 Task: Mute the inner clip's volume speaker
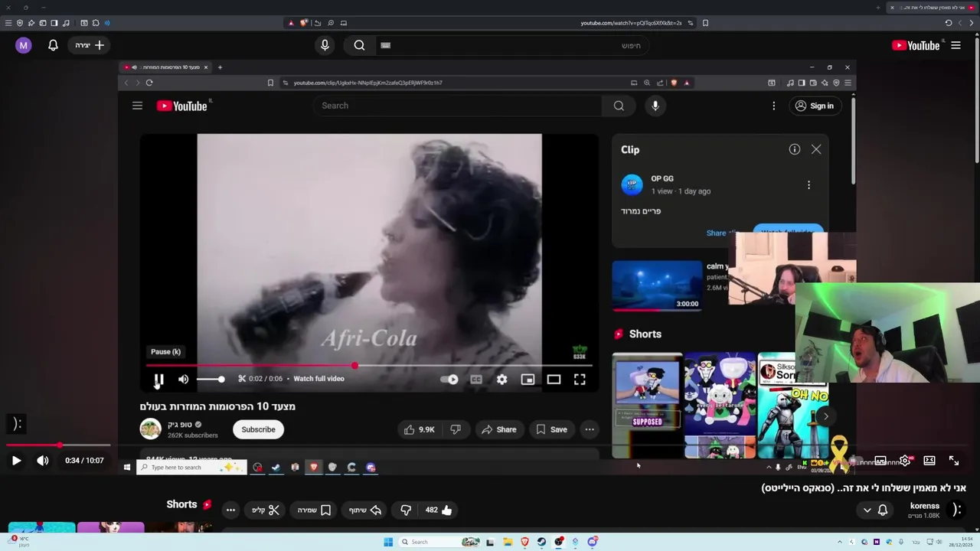click(184, 379)
